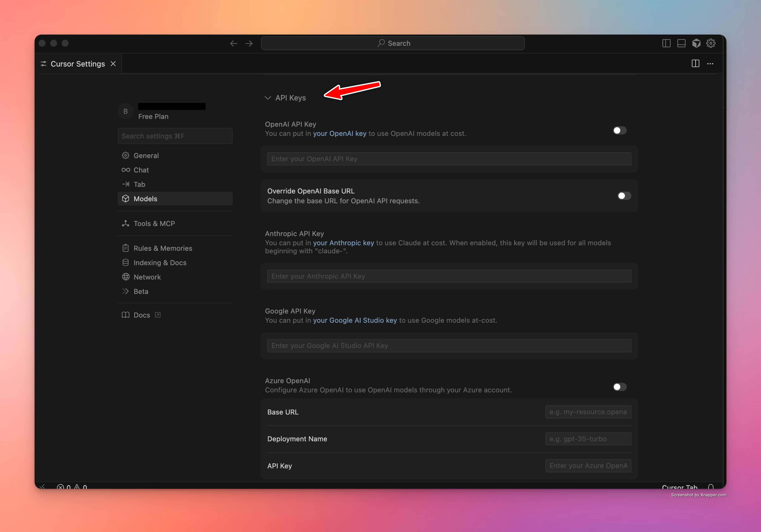Viewport: 761px width, 532px height.
Task: Click the Enter your Anthropic API Key field
Action: [x=449, y=276]
